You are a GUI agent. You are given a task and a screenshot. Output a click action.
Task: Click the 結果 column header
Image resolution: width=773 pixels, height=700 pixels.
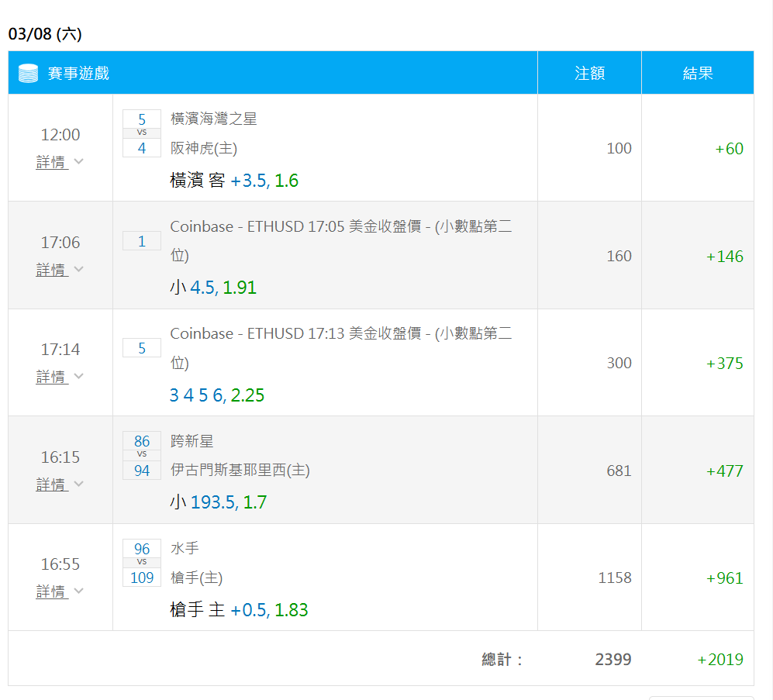tap(698, 73)
